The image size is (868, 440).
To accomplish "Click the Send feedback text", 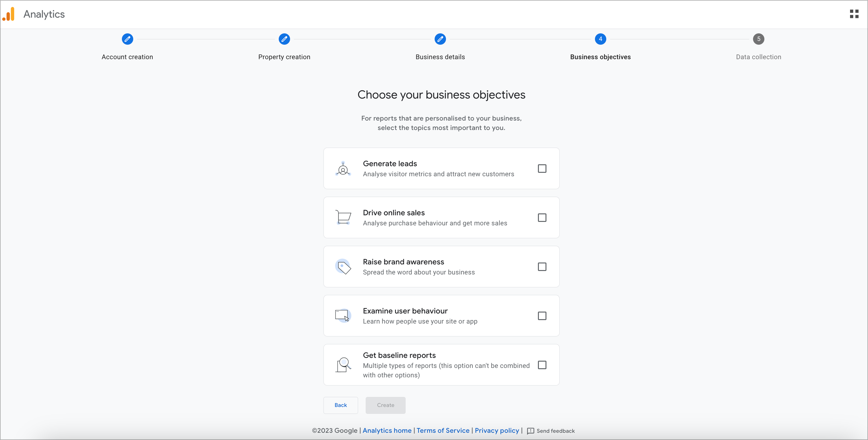I will tap(555, 431).
